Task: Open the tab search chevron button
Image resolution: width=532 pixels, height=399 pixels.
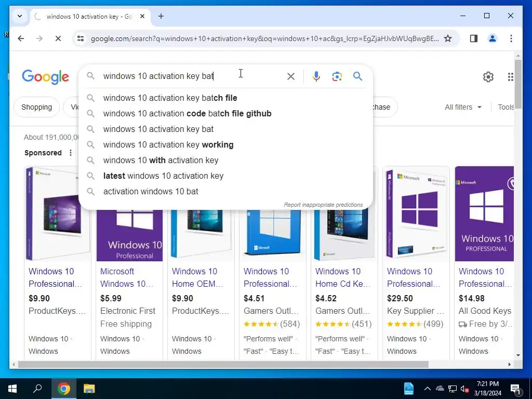Action: point(20,16)
